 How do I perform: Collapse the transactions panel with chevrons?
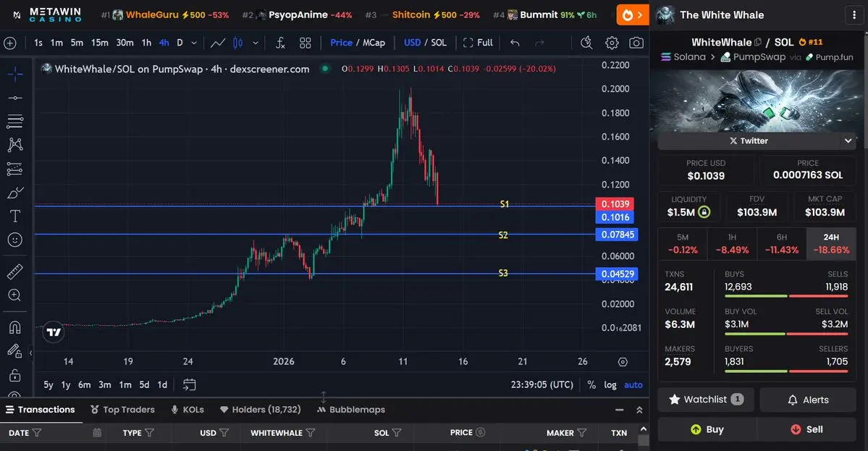pos(639,410)
